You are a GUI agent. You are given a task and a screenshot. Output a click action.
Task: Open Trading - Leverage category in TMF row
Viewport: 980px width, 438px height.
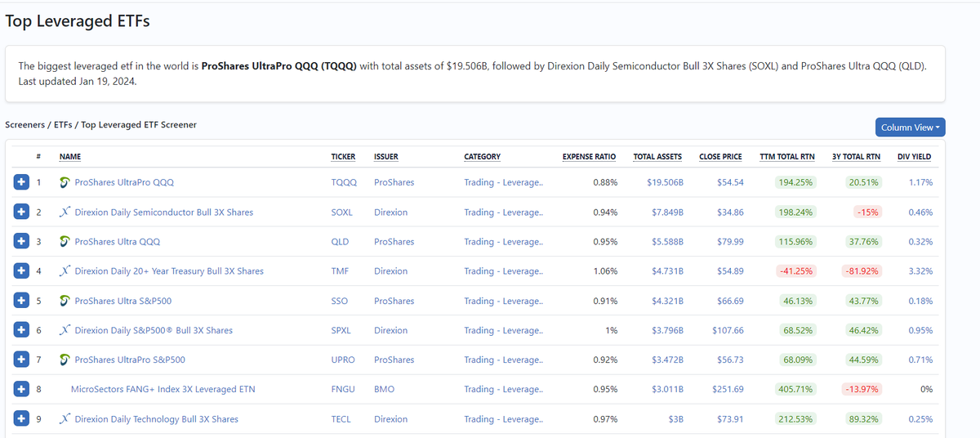pos(503,270)
